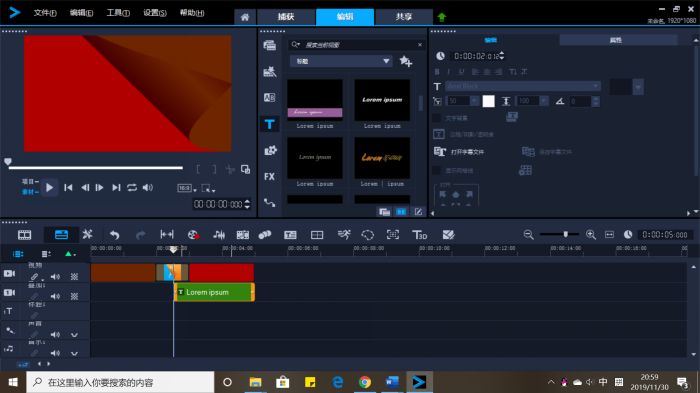Zoom out the timeline
The image size is (700, 393).
[529, 234]
